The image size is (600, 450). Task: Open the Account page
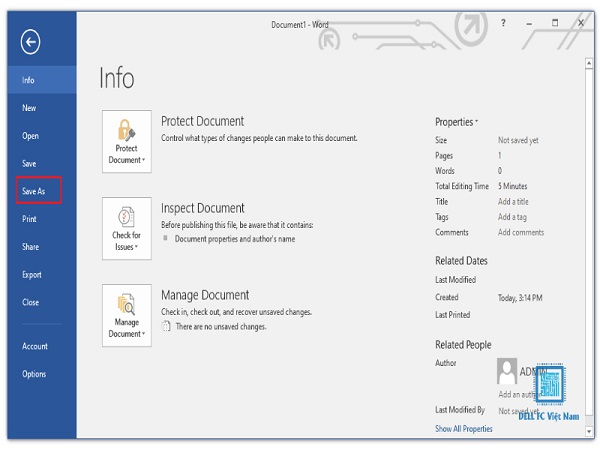(35, 346)
